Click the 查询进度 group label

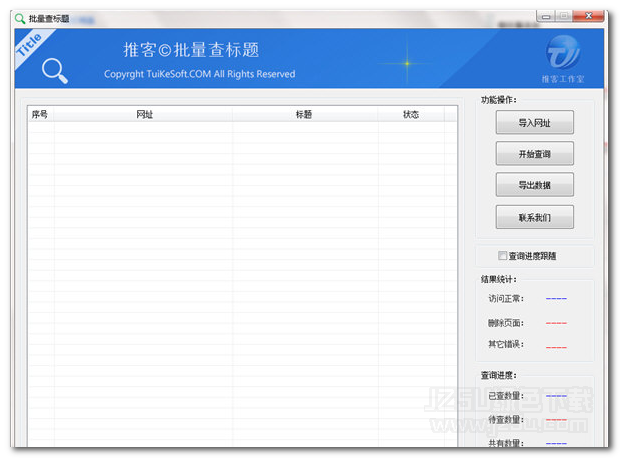coord(498,375)
